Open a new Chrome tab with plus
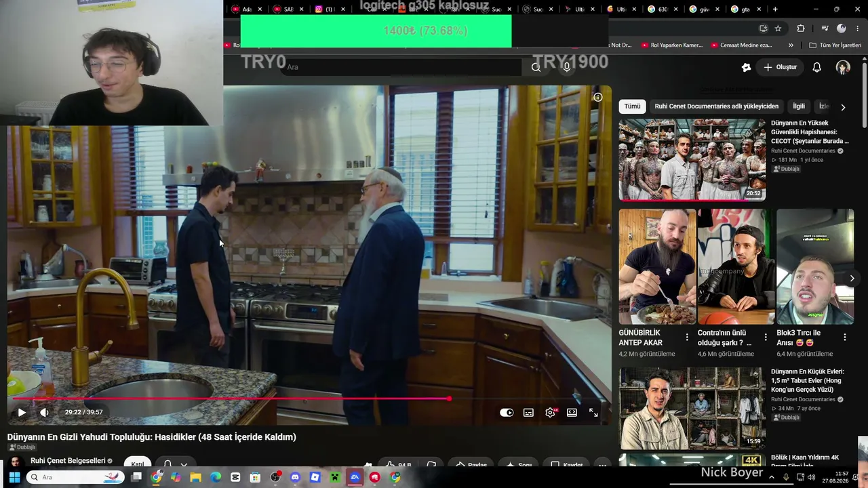The width and height of the screenshot is (868, 488). [775, 9]
